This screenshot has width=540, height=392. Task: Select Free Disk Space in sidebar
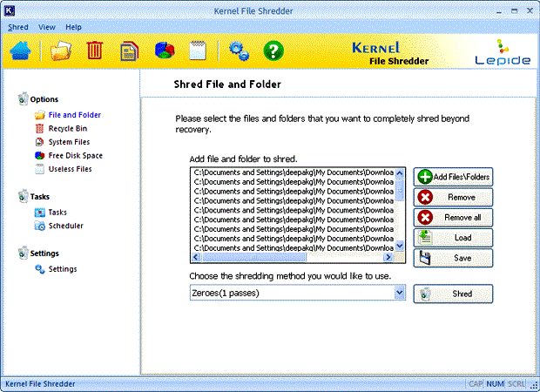[75, 156]
